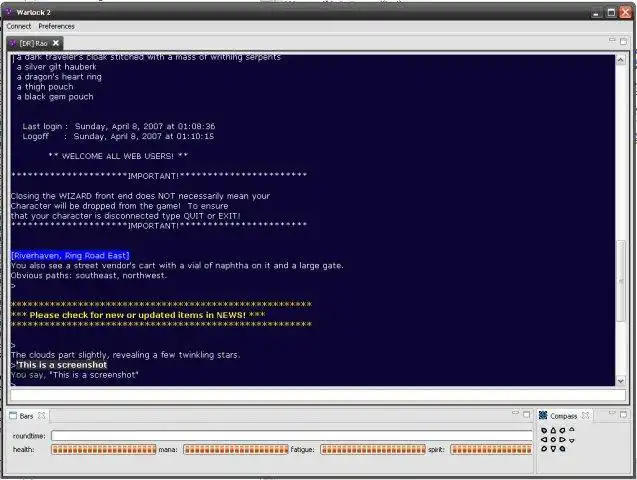Click the 'You say, "This is a screenshot"' line
Viewport: 637px width, 480px height.
coord(75,375)
